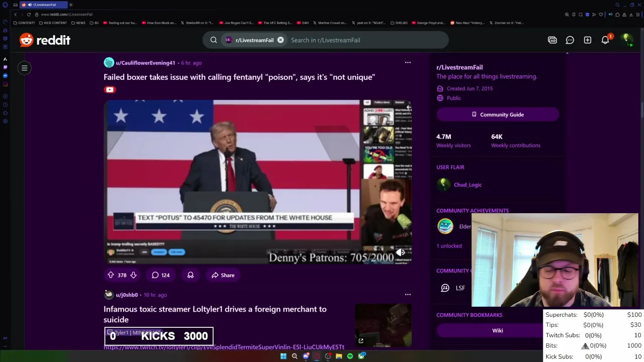Open the Reddit chat icon
This screenshot has width=644, height=362.
[570, 40]
